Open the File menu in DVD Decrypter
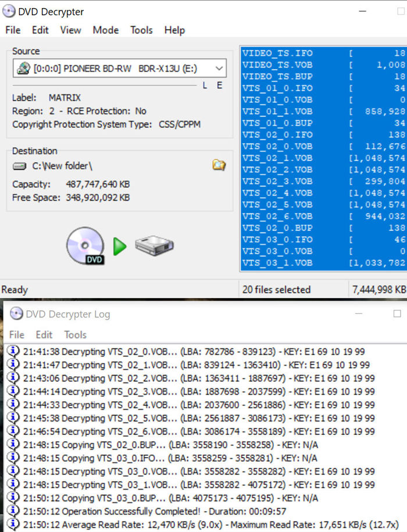Viewport: 407px width, 532px height. (13, 30)
